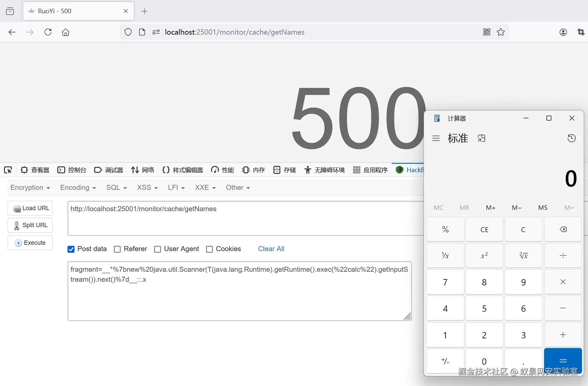Click the calculator MS memory store button

(543, 207)
